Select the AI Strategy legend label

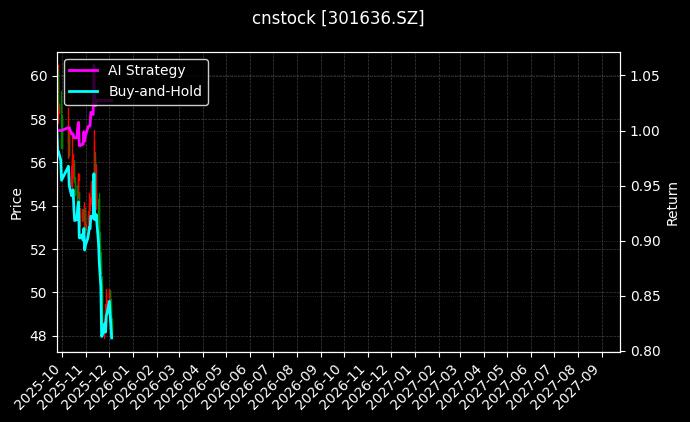[146, 70]
